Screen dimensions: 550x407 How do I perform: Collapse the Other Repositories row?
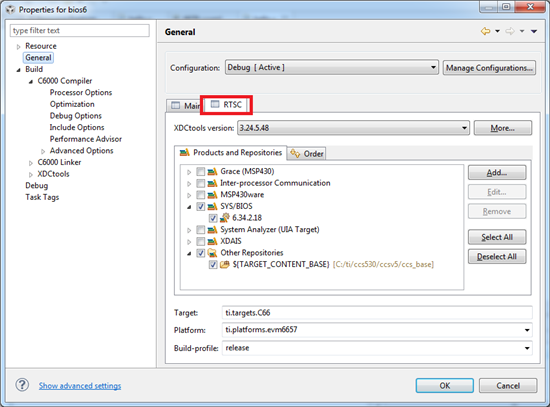(x=189, y=253)
